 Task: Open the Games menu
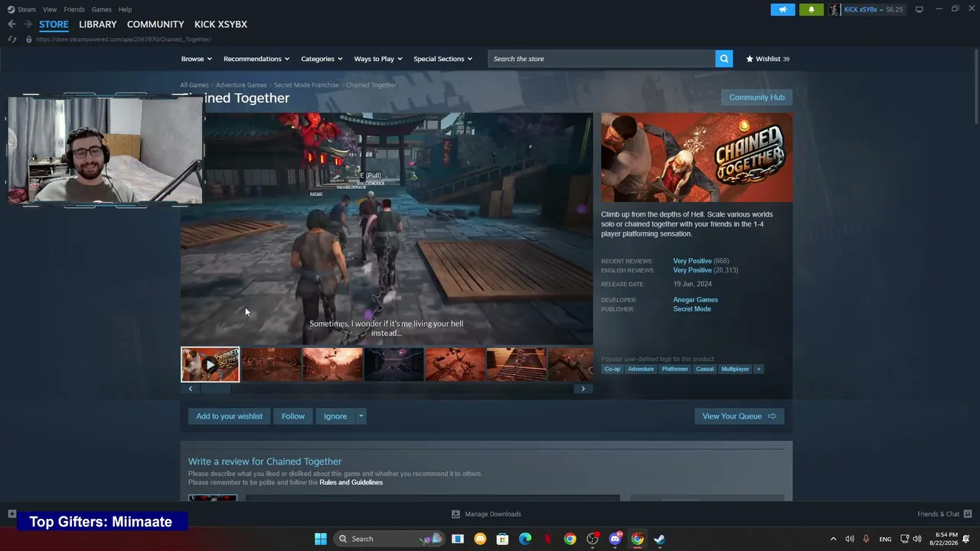click(x=102, y=9)
